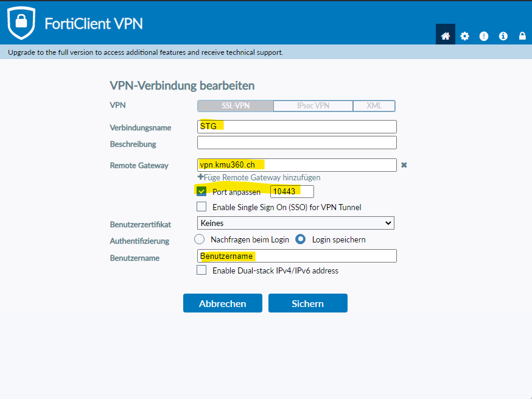Select the SSL-VPN tab
The image size is (532, 399).
pos(235,106)
